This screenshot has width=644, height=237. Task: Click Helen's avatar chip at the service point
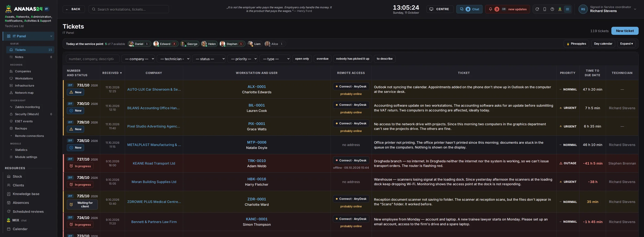click(209, 44)
